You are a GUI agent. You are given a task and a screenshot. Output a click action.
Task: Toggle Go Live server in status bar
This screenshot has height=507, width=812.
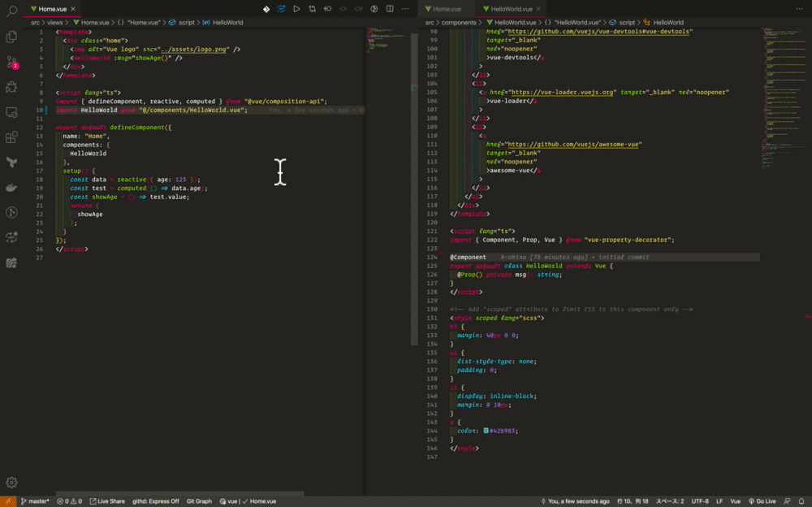click(x=762, y=501)
